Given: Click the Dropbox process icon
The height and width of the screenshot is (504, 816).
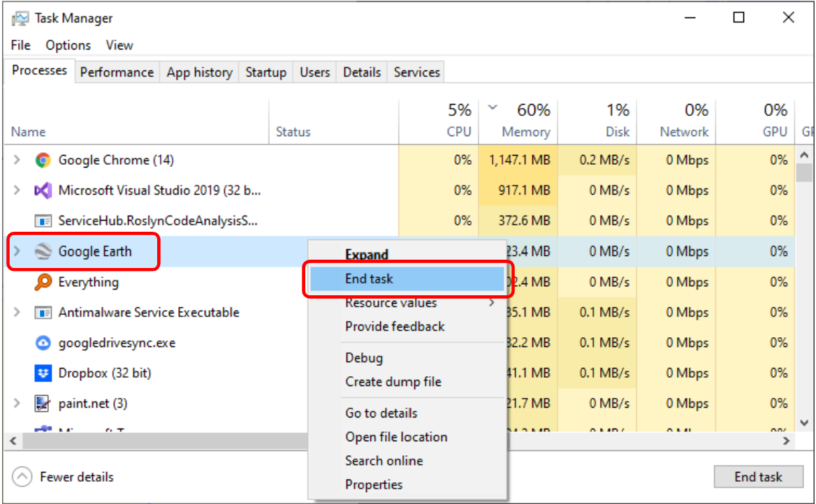Looking at the screenshot, I should click(x=43, y=373).
